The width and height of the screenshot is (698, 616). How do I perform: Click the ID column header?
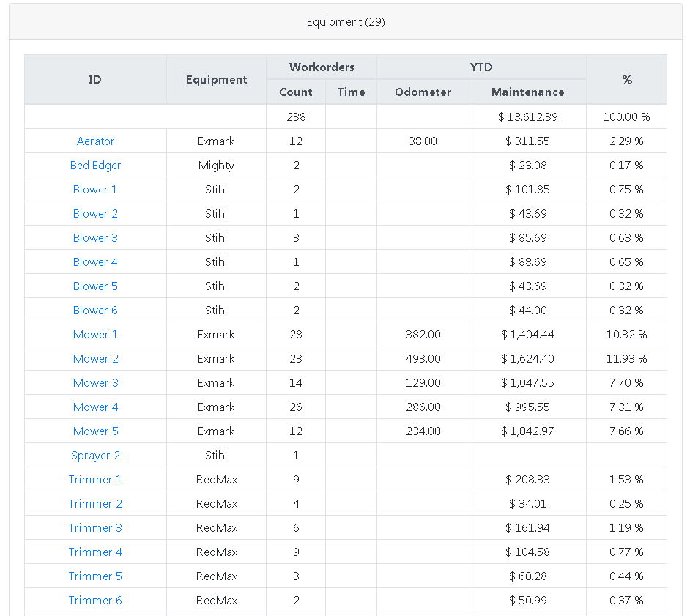[x=95, y=79]
